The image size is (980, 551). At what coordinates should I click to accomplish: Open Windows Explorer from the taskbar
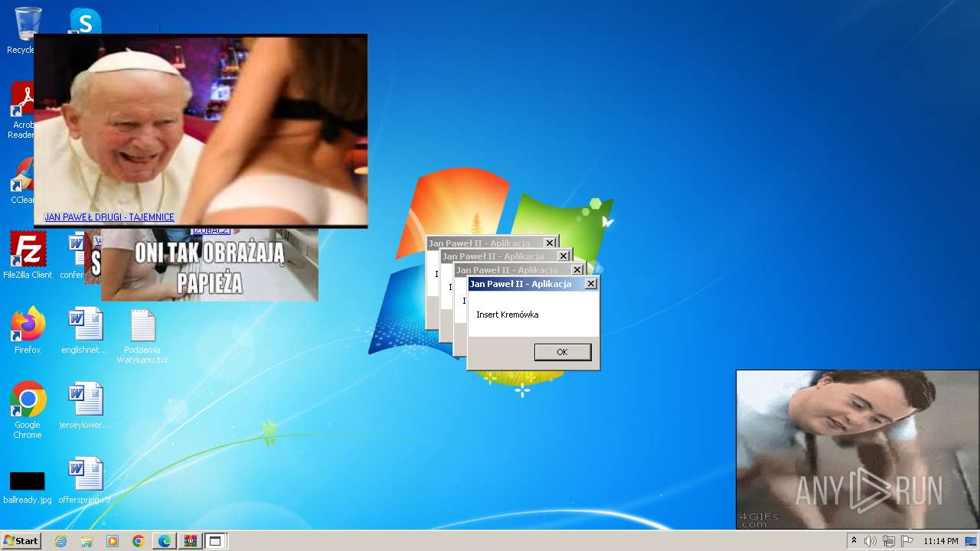pyautogui.click(x=87, y=541)
